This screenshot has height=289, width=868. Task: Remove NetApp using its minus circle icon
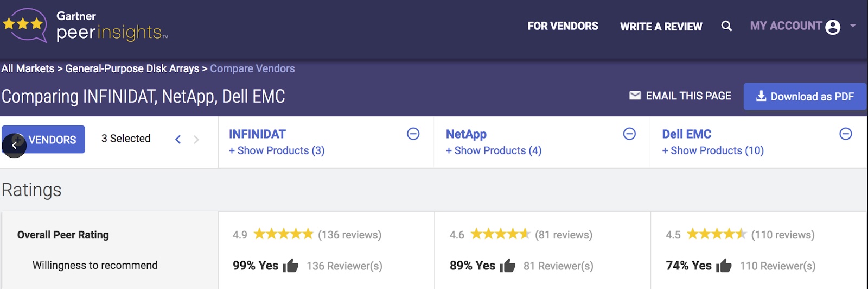click(629, 134)
